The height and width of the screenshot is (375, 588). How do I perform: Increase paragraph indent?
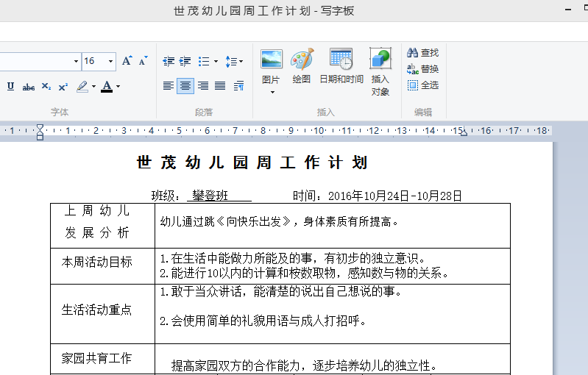[185, 62]
